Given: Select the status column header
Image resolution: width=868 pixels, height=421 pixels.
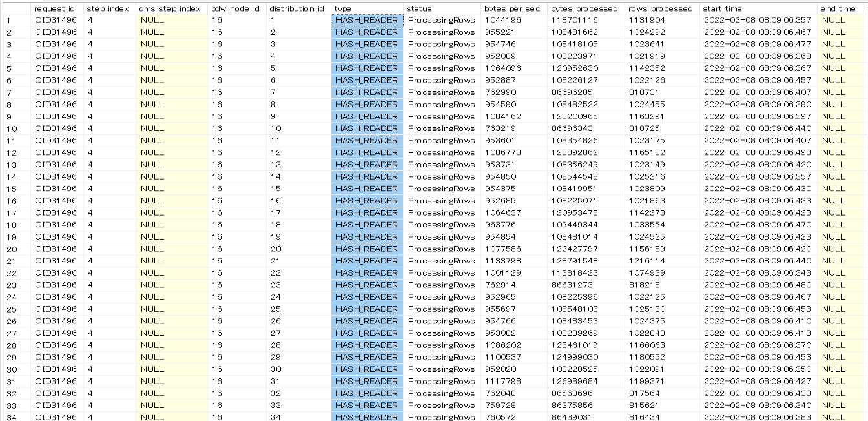Looking at the screenshot, I should tap(442, 8).
